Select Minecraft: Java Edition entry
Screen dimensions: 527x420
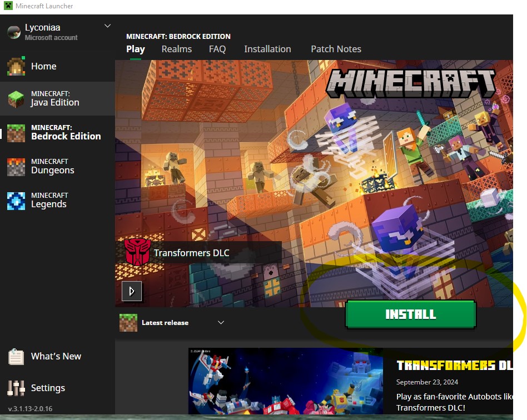tap(57, 98)
